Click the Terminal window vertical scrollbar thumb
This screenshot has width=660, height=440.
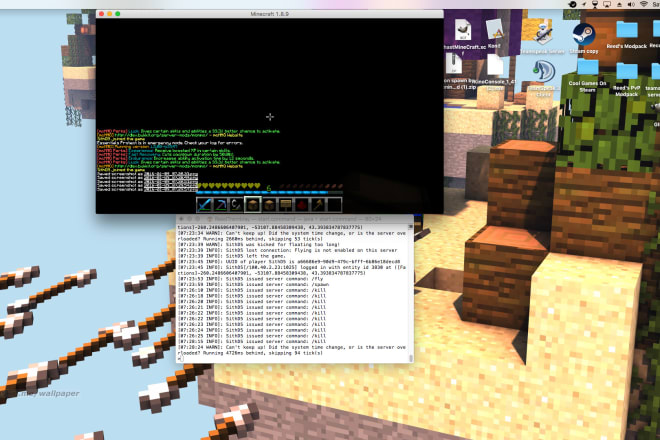[x=411, y=358]
